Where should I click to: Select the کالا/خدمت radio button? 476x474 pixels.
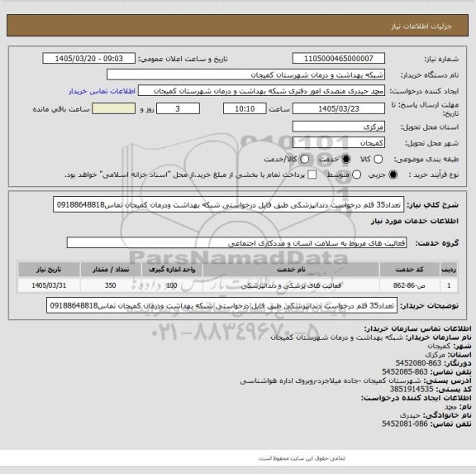coord(304,159)
